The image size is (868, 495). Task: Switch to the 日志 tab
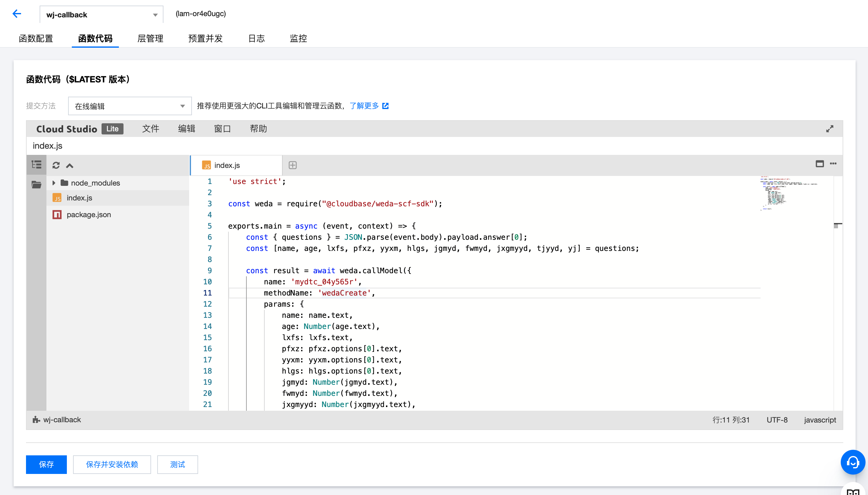coord(256,38)
